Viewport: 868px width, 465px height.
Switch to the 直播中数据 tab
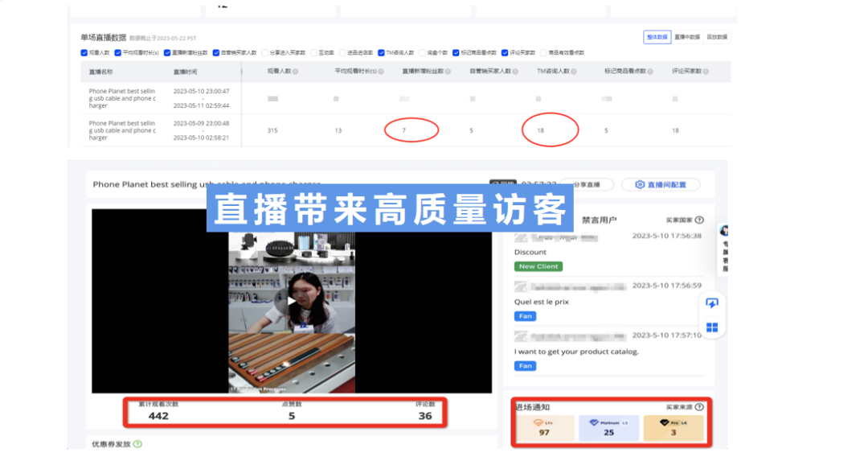click(687, 37)
